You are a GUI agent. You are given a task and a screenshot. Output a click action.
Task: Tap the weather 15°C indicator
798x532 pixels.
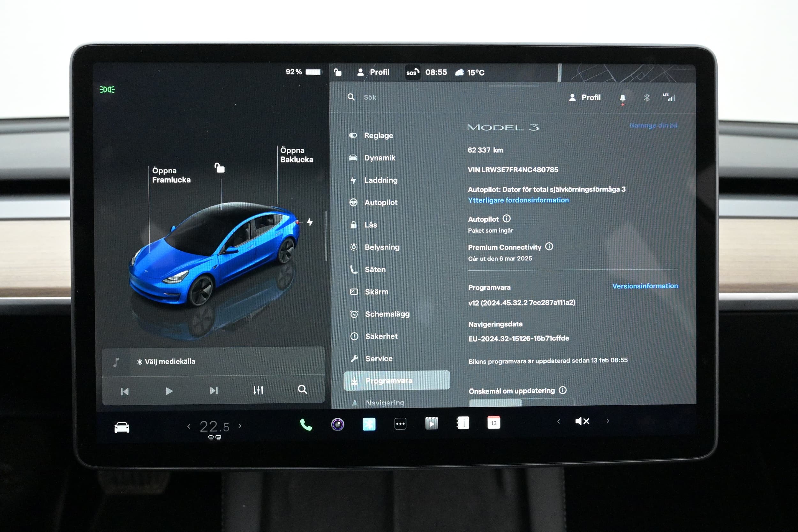pos(470,72)
